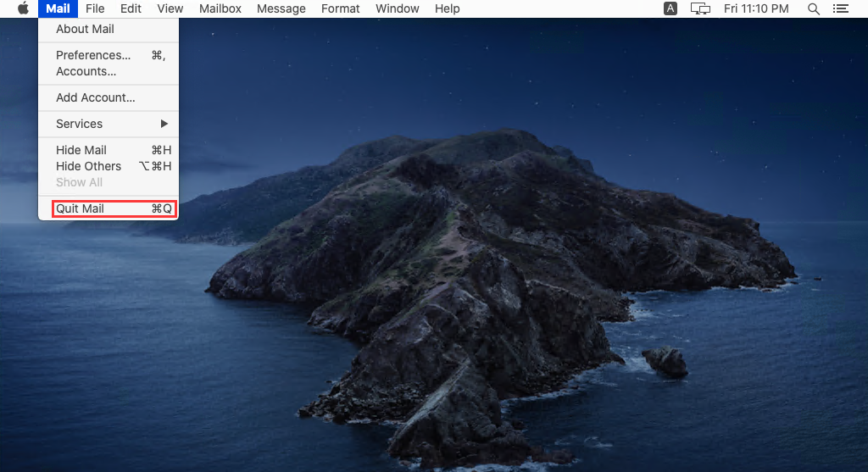Open the Format menu
The image size is (868, 472).
(x=340, y=8)
